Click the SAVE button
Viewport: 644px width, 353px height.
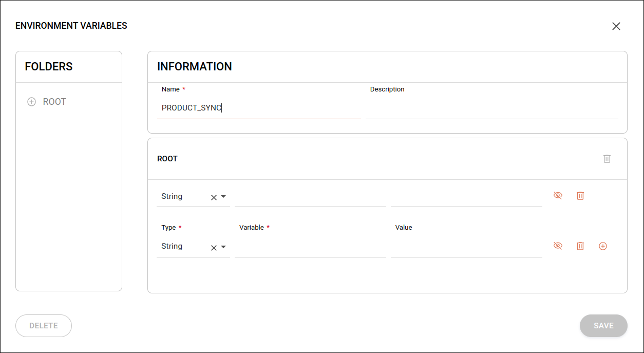click(603, 325)
